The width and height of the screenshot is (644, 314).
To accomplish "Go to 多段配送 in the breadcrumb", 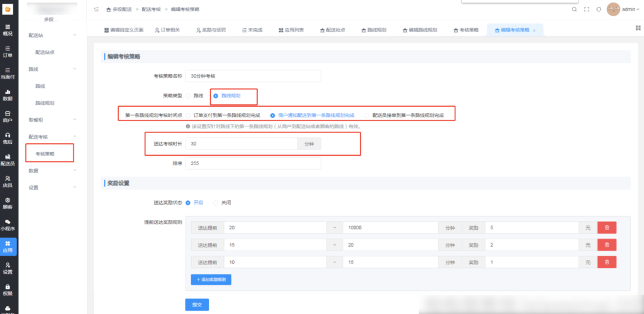I will [119, 9].
